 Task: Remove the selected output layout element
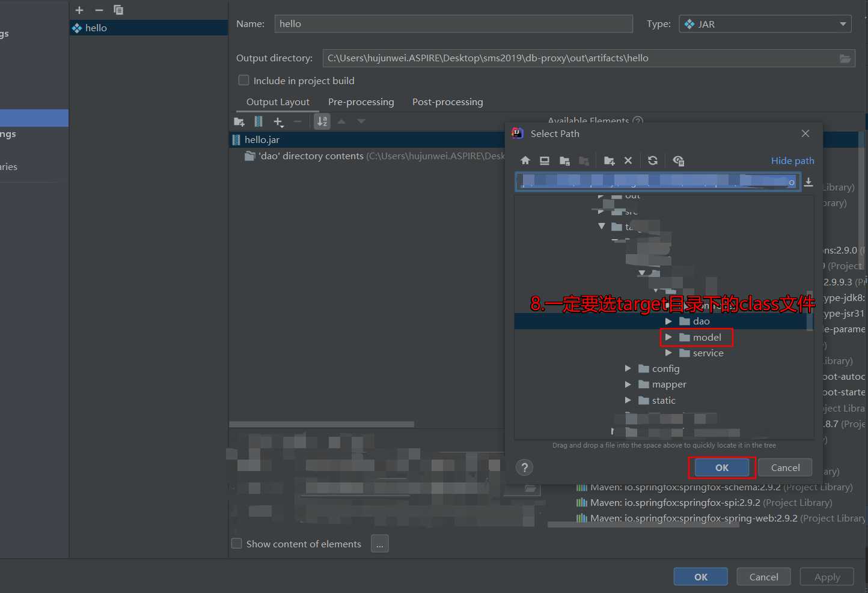[x=298, y=121]
